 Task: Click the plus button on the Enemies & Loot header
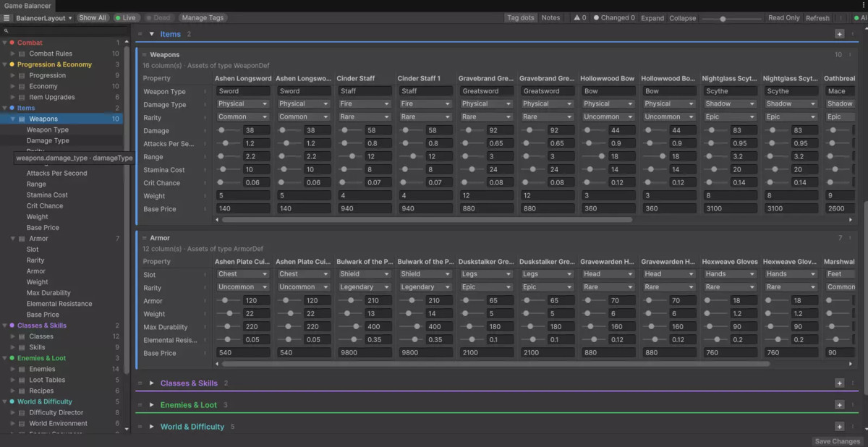point(839,404)
